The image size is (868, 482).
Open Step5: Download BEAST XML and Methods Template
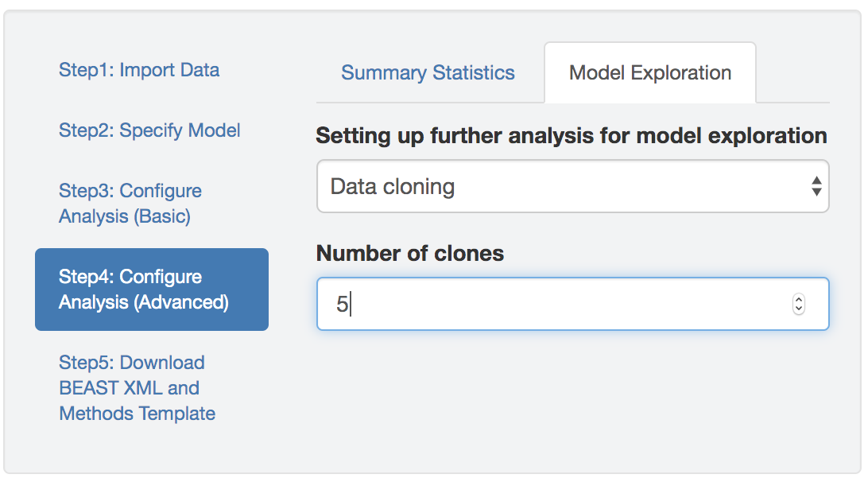pyautogui.click(x=137, y=388)
